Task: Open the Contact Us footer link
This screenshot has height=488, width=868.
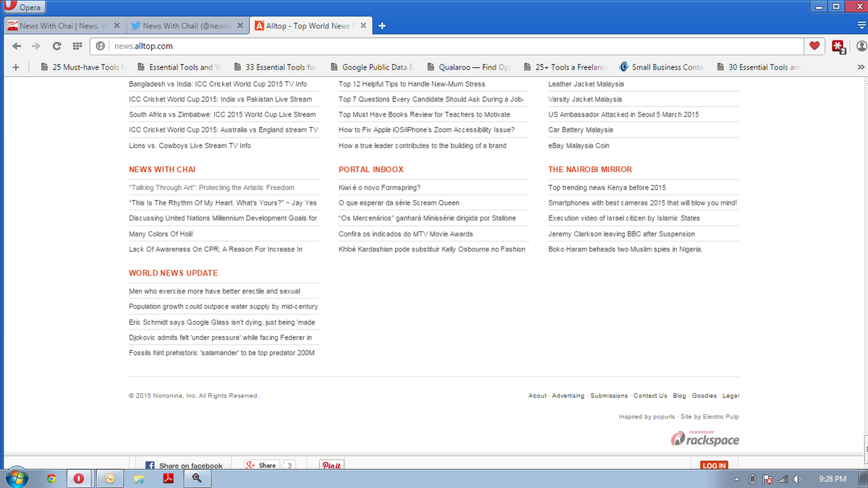Action: (650, 395)
